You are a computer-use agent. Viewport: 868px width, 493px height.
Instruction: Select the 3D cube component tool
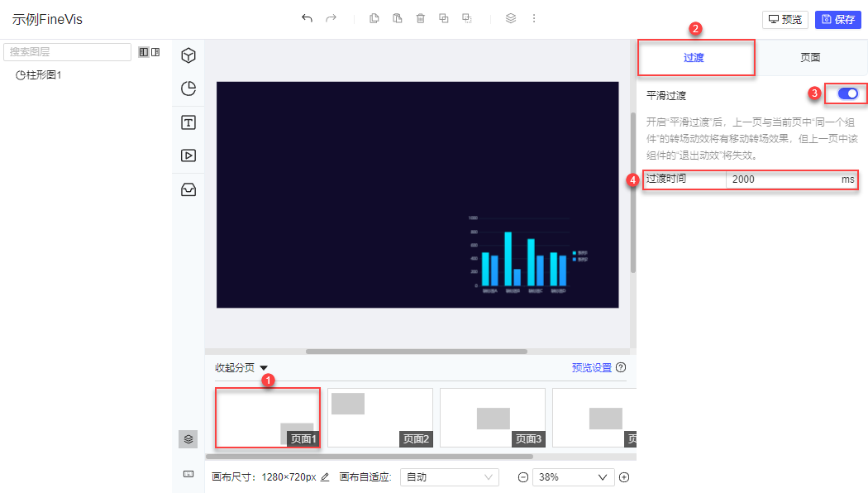[x=188, y=55]
